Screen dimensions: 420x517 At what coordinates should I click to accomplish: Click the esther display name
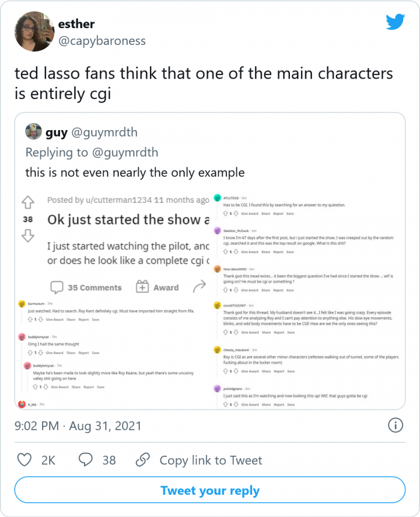coord(76,24)
